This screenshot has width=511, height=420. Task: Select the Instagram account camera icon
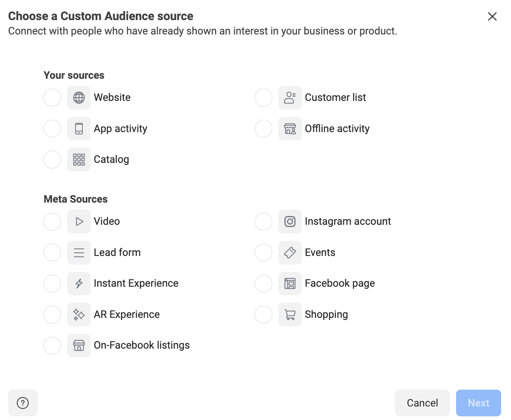click(290, 221)
